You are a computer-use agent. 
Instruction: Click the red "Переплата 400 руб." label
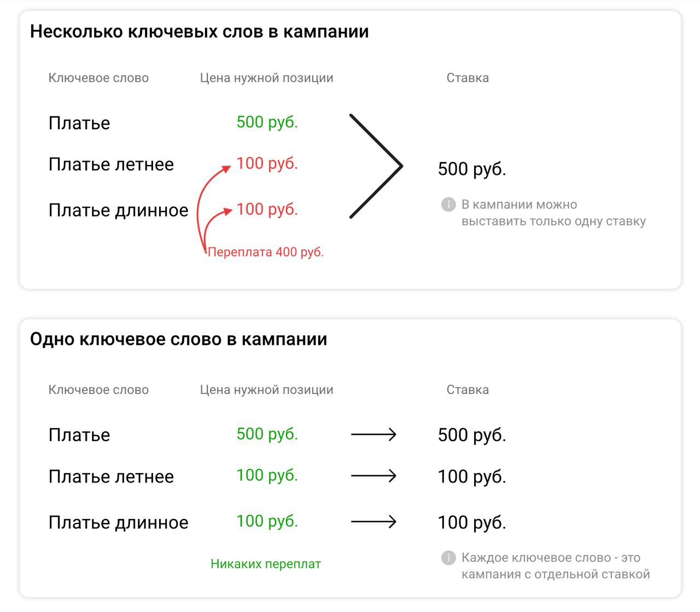266,252
